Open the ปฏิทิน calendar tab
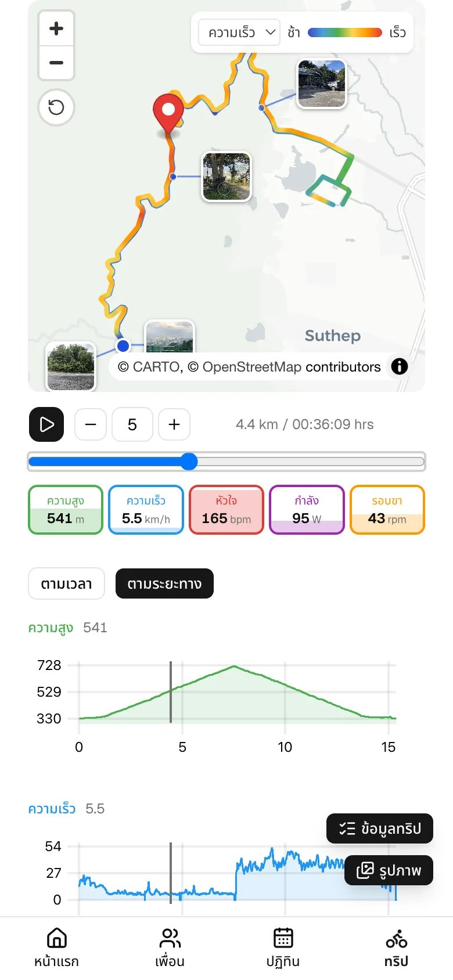 (283, 947)
